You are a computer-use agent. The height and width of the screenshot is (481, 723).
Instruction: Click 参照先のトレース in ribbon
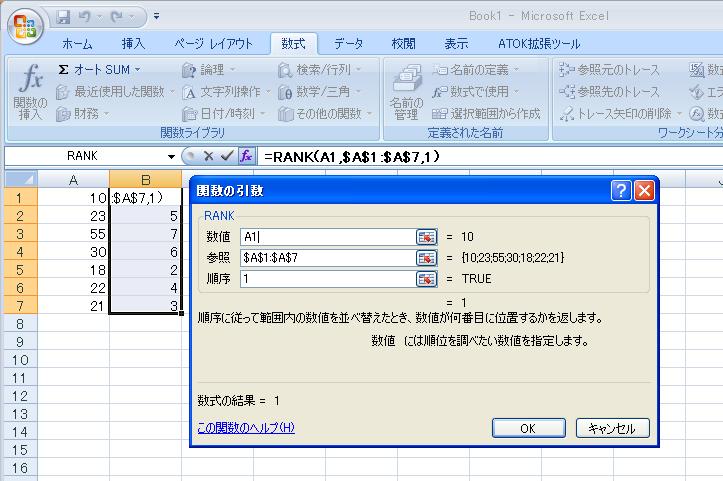609,92
